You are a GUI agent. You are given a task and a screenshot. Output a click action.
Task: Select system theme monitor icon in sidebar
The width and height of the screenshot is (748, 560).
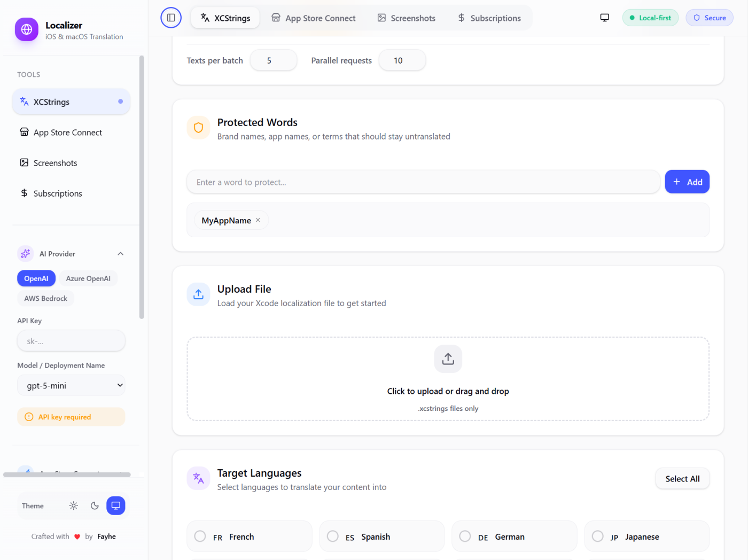point(115,505)
